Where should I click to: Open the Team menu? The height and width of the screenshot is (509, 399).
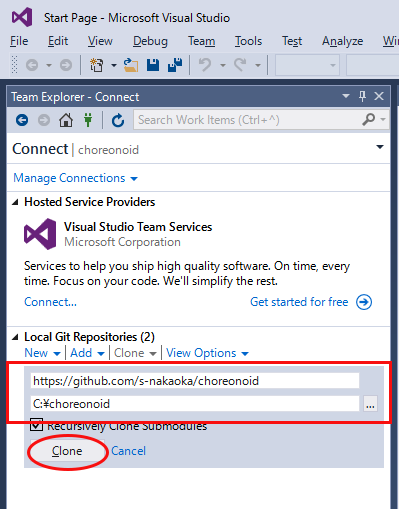tap(201, 41)
